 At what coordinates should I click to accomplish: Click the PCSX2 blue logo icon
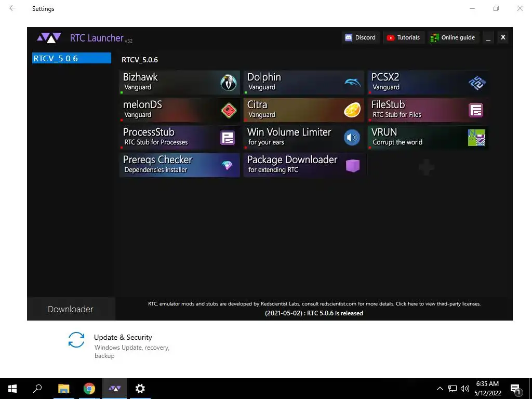[477, 83]
